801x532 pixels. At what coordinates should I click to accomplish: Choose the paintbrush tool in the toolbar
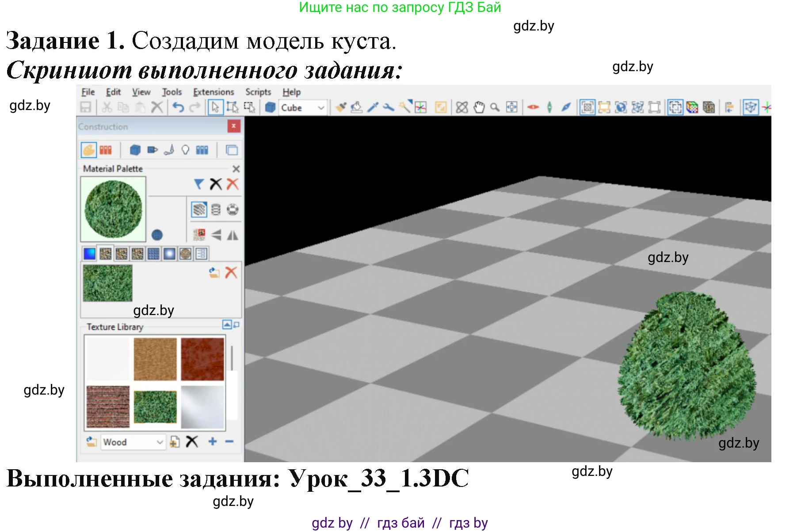(340, 107)
